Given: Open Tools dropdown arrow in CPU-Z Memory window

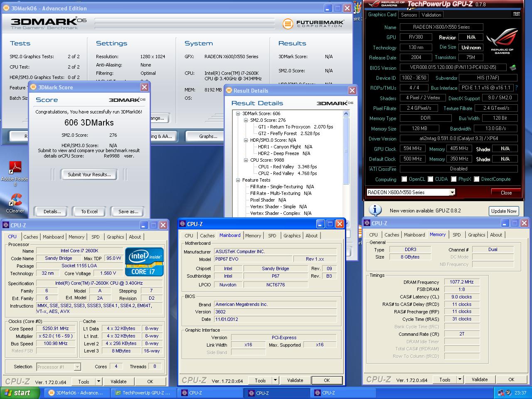Looking at the screenshot, I should (460, 379).
